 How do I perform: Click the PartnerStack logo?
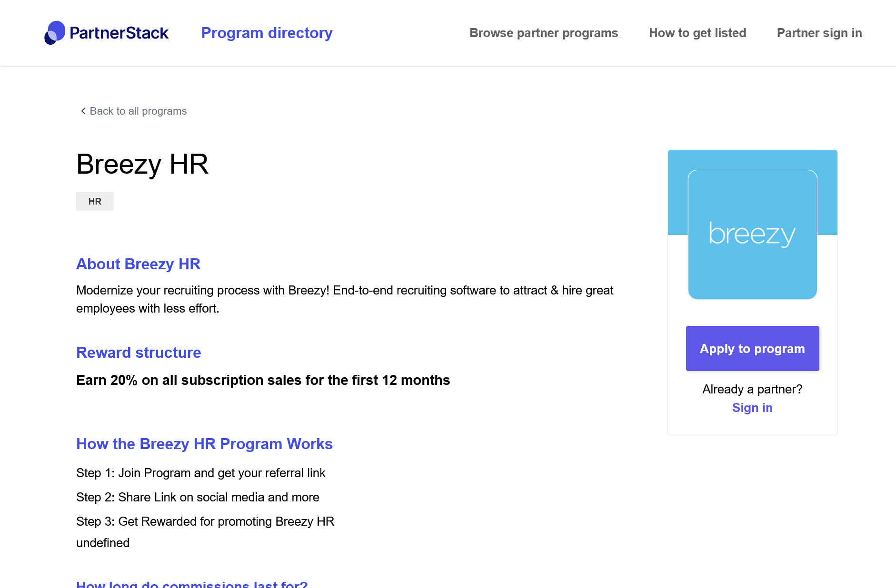tap(106, 33)
